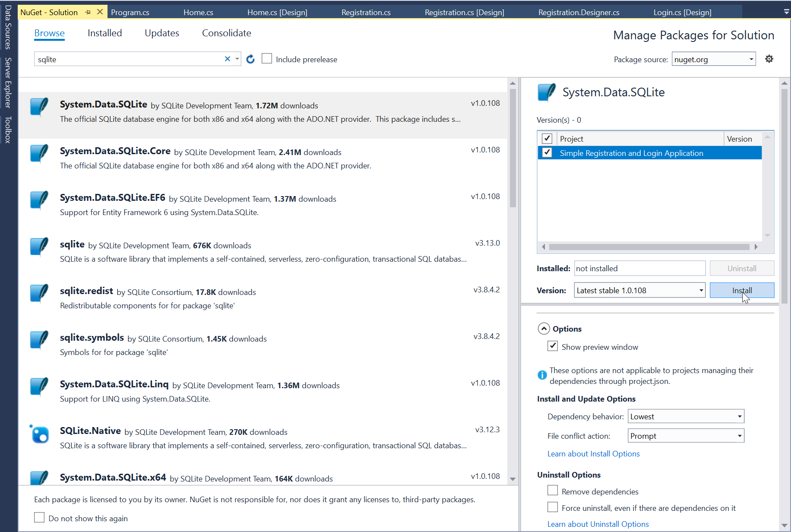This screenshot has width=791, height=532.
Task: Open the tab overflow dropdown arrow
Action: [786, 12]
